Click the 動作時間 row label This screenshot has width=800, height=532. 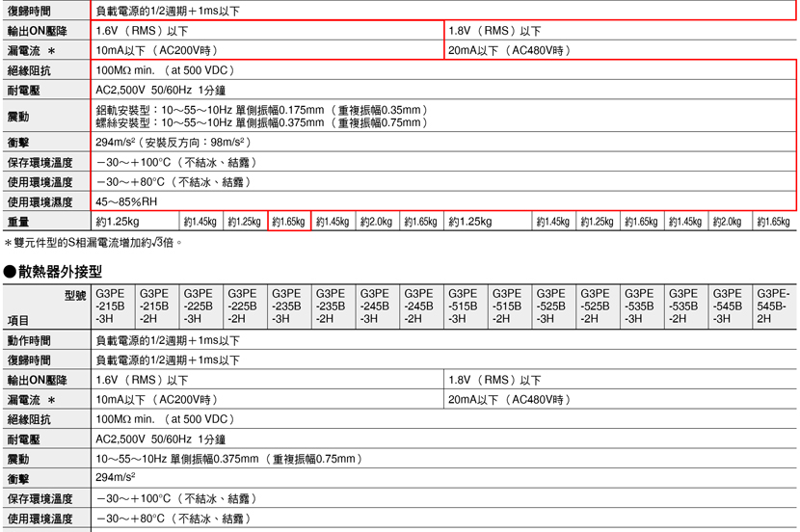29,340
